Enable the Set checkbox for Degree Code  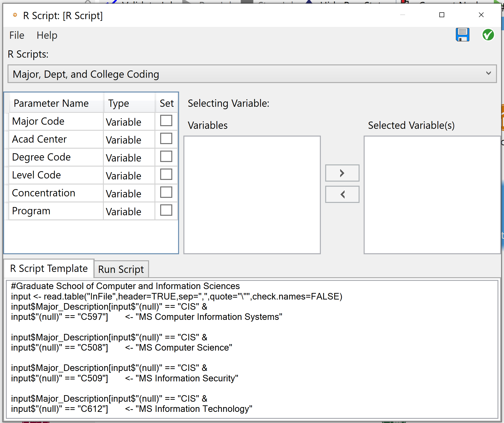(166, 156)
